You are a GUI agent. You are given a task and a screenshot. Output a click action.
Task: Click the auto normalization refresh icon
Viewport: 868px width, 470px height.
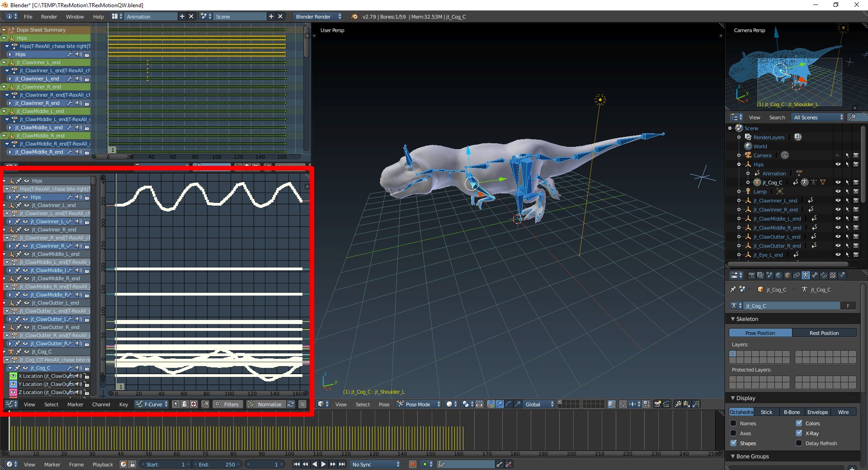click(291, 404)
